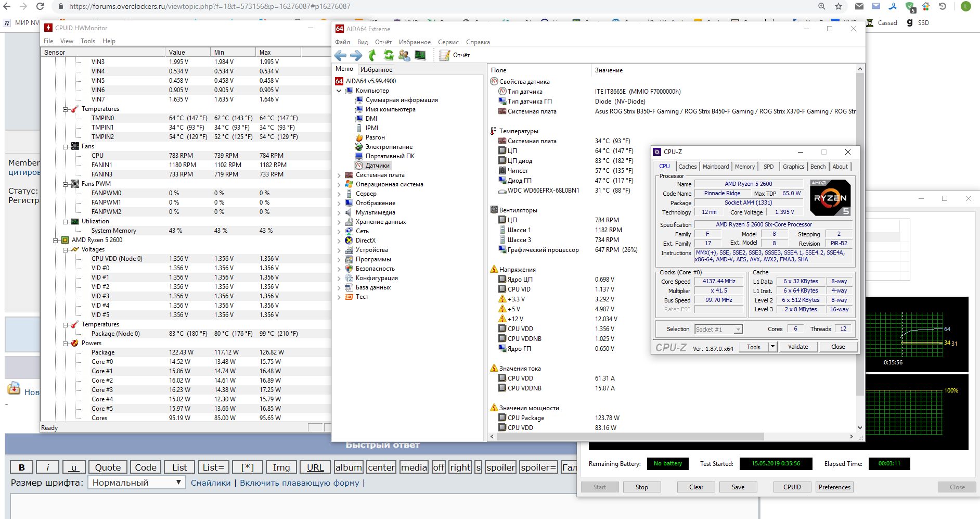Reload the page in the browser
Viewport: 980px width, 519px height.
40,6
